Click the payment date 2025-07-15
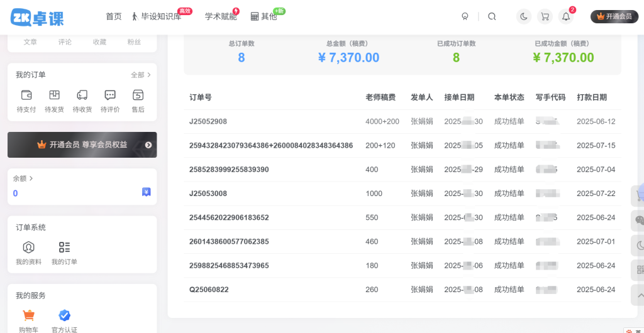 596,146
